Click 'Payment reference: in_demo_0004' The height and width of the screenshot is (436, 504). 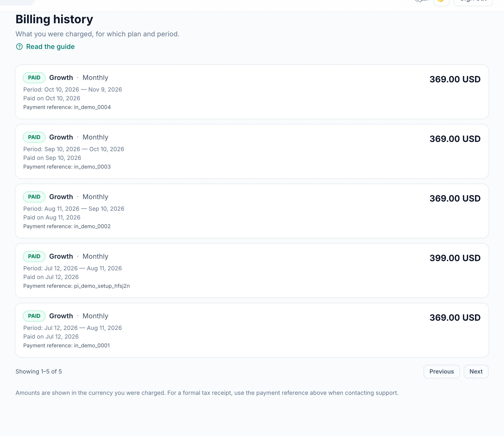(67, 107)
